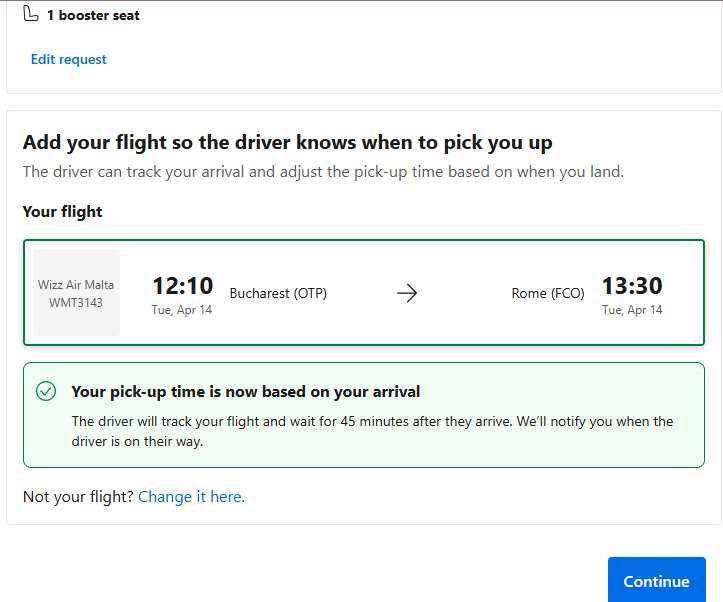Click the blue Continue button
Viewport: 723px width, 602px height.
(x=657, y=581)
